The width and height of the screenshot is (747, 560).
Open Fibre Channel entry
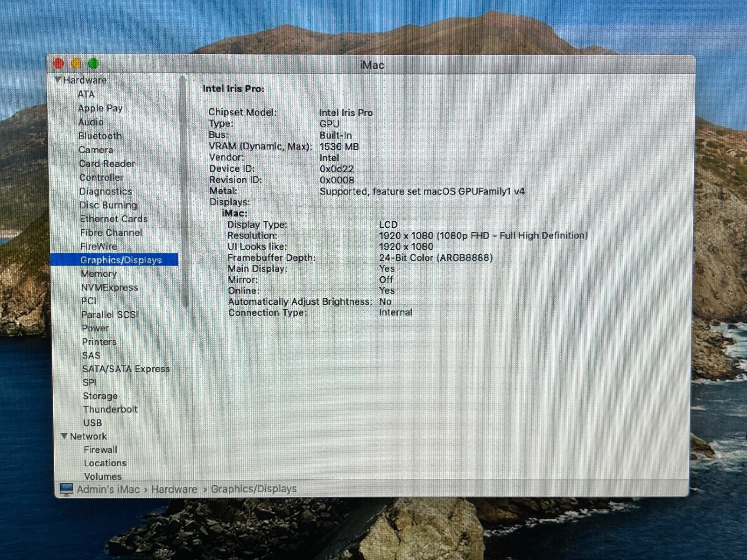[111, 232]
